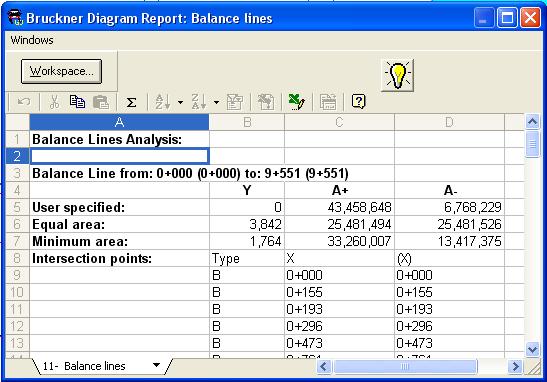Open the Z-A sort dropdown arrow

click(216, 102)
